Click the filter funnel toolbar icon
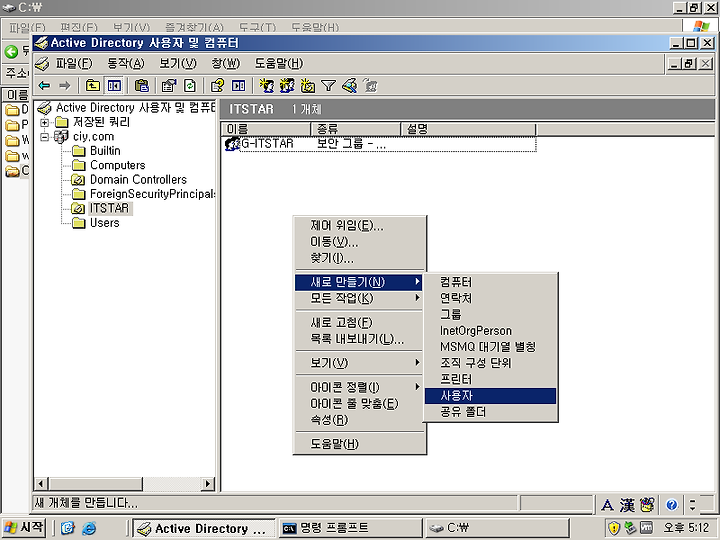This screenshot has height=540, width=720. click(328, 85)
